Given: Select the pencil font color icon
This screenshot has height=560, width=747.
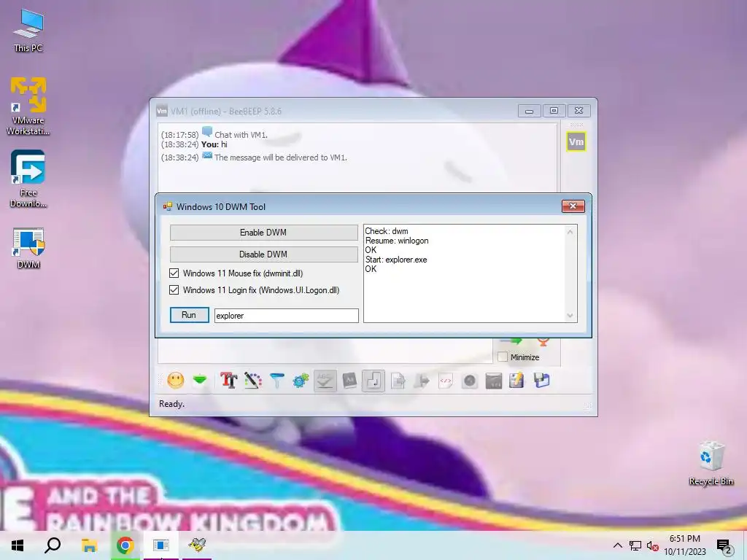Looking at the screenshot, I should pyautogui.click(x=253, y=381).
